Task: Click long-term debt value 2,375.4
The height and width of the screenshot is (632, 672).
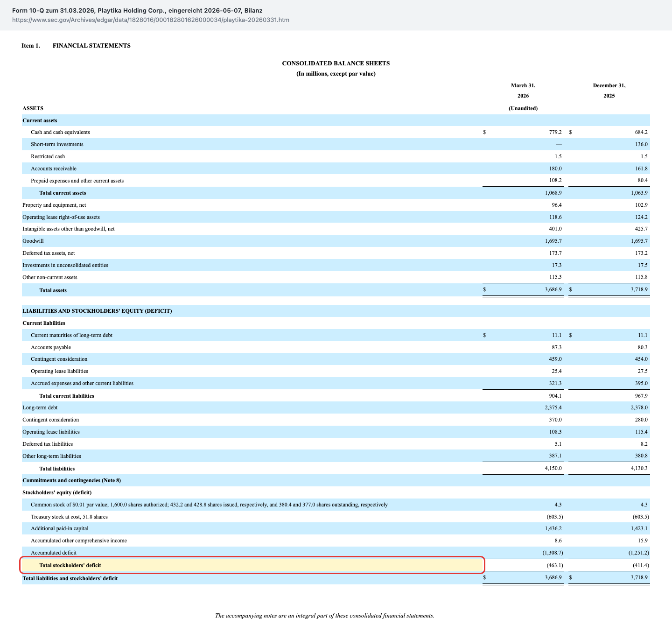Action: (x=553, y=407)
